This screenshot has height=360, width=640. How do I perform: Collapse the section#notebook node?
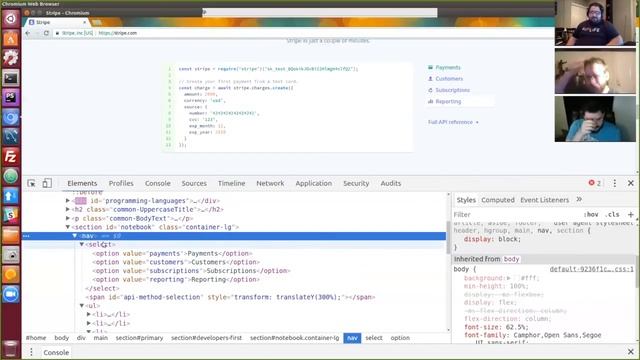click(x=68, y=227)
